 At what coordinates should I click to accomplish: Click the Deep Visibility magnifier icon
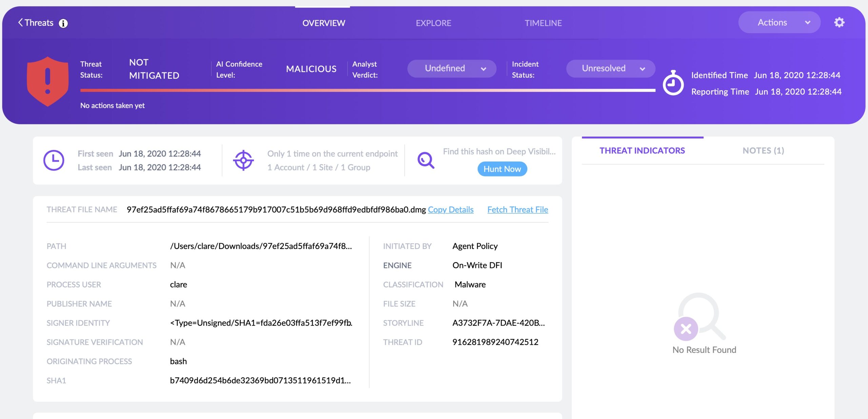[426, 160]
